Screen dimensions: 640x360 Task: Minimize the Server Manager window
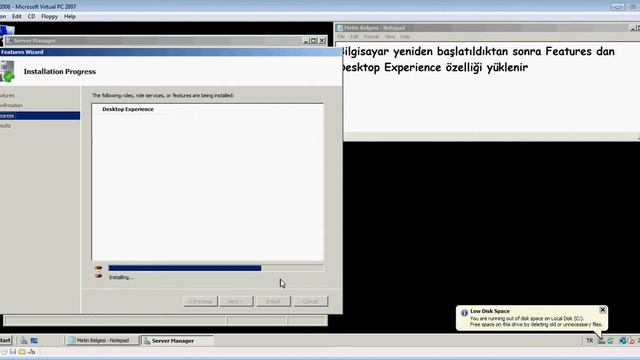coord(306,40)
